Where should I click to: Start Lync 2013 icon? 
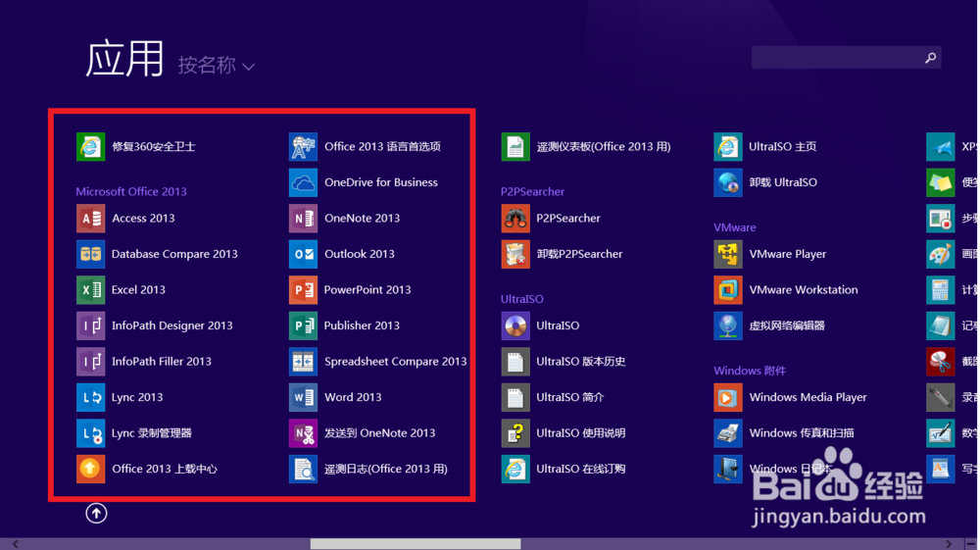(x=90, y=397)
